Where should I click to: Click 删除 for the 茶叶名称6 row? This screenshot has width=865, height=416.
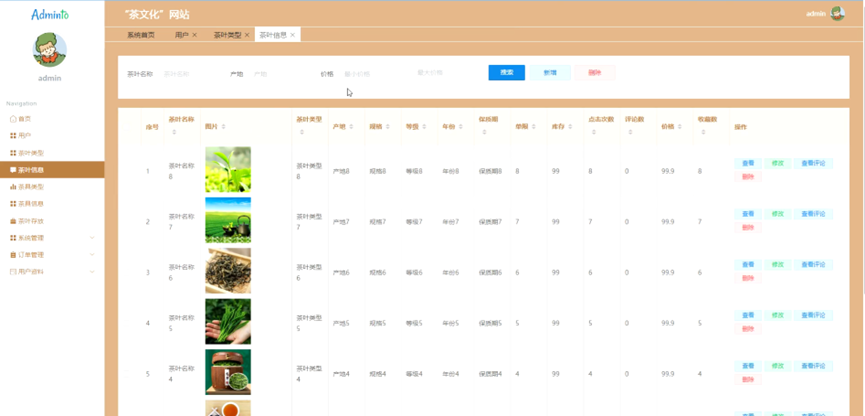point(748,279)
